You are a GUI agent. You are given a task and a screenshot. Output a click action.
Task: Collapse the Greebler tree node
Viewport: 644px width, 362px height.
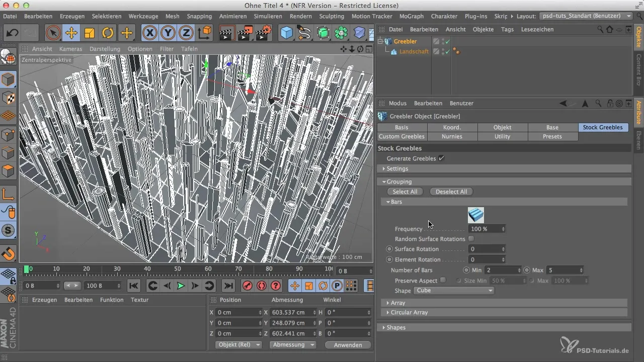381,41
